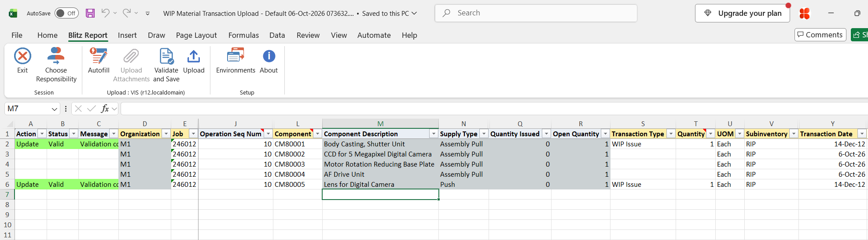Open the Job column filter dropdown
The image size is (868, 240).
click(x=193, y=134)
